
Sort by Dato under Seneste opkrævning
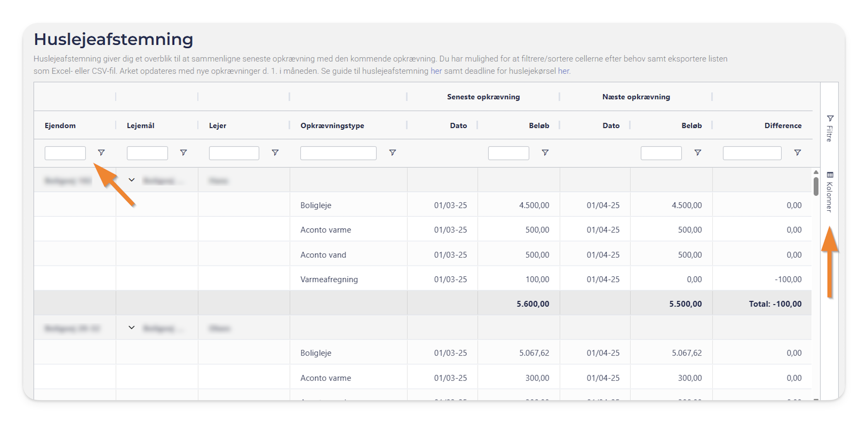[x=458, y=125]
